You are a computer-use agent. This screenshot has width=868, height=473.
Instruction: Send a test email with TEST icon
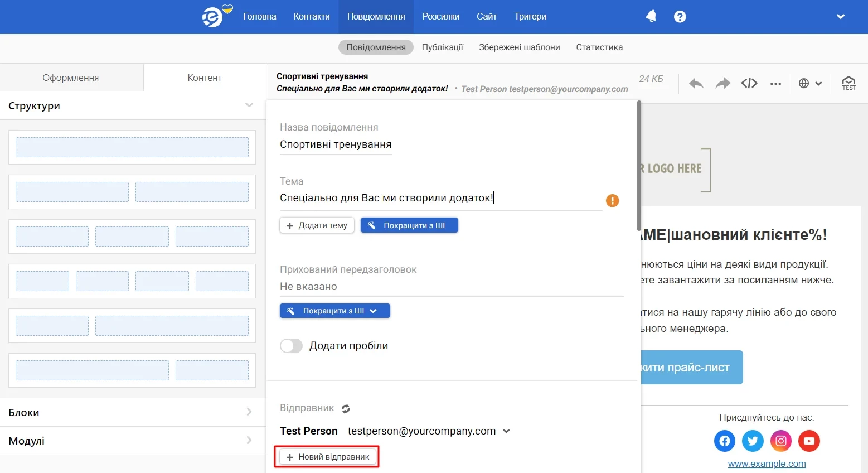point(848,84)
